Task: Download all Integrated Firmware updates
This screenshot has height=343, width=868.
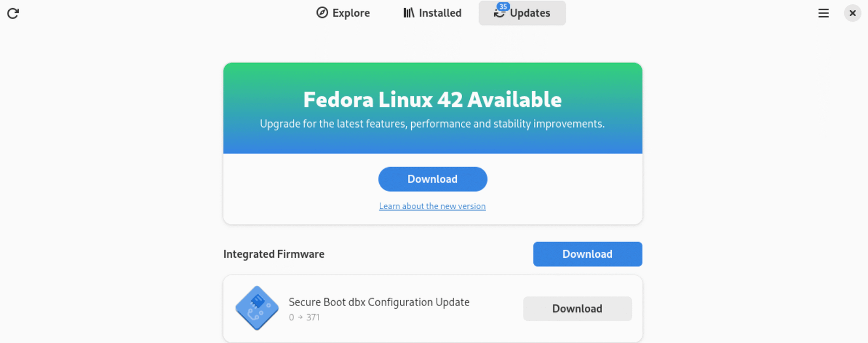Action: pyautogui.click(x=588, y=254)
